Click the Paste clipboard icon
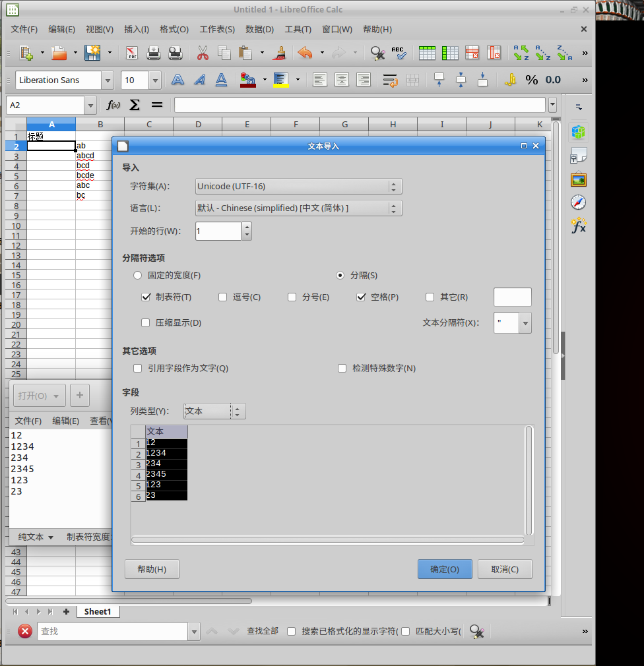 tap(245, 53)
